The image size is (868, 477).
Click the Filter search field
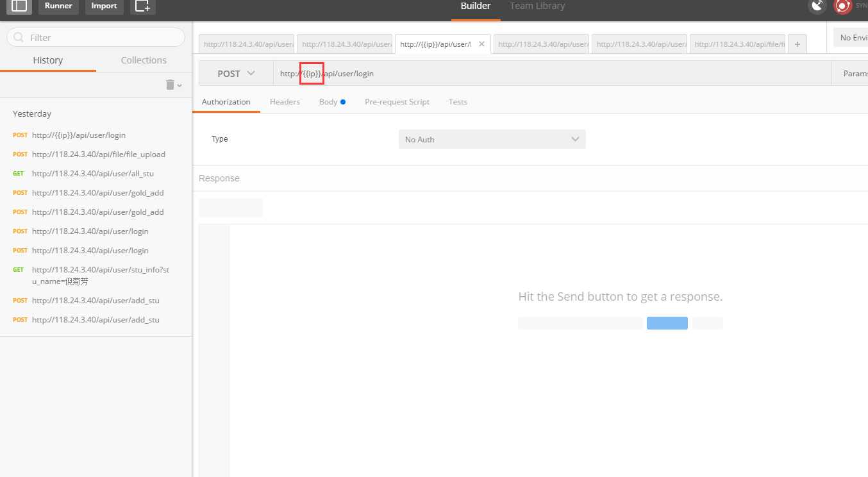[96, 38]
